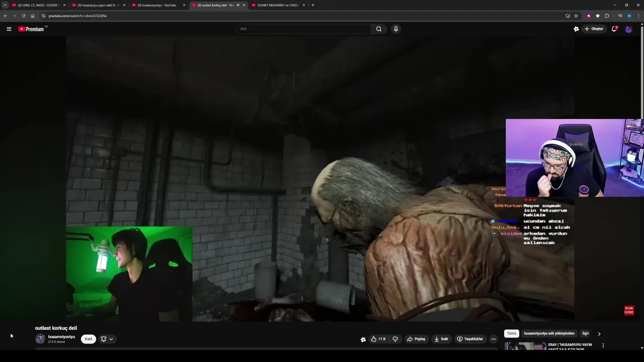Viewport: 644px width, 362px height.
Task: Open the white tag extension icon
Action: pos(598,16)
